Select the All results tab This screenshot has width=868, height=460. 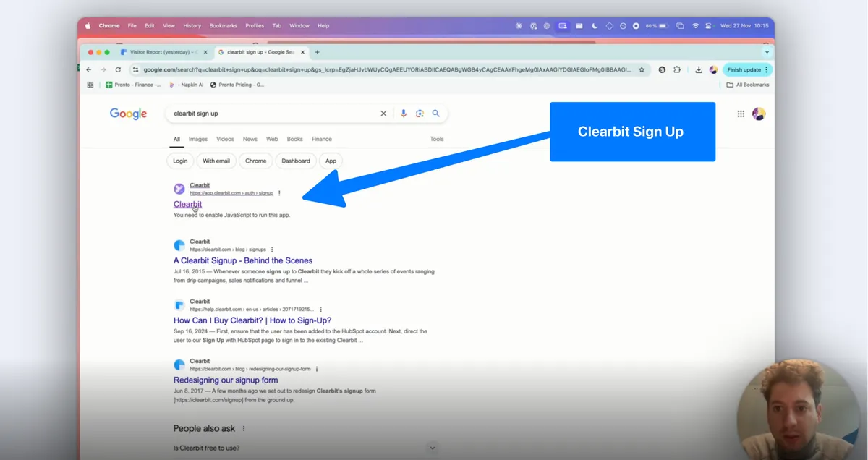[x=176, y=139]
